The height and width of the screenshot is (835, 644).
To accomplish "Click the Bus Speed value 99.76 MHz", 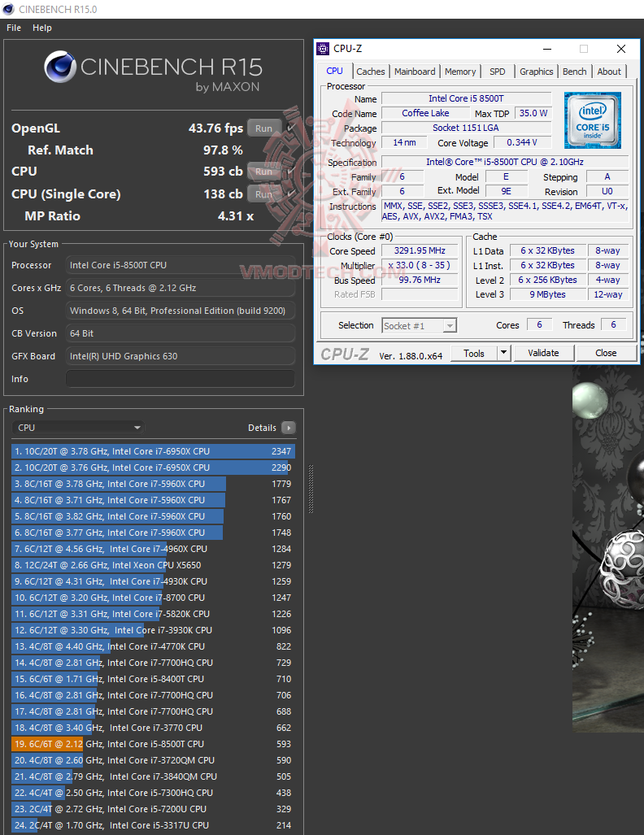I will tap(420, 280).
